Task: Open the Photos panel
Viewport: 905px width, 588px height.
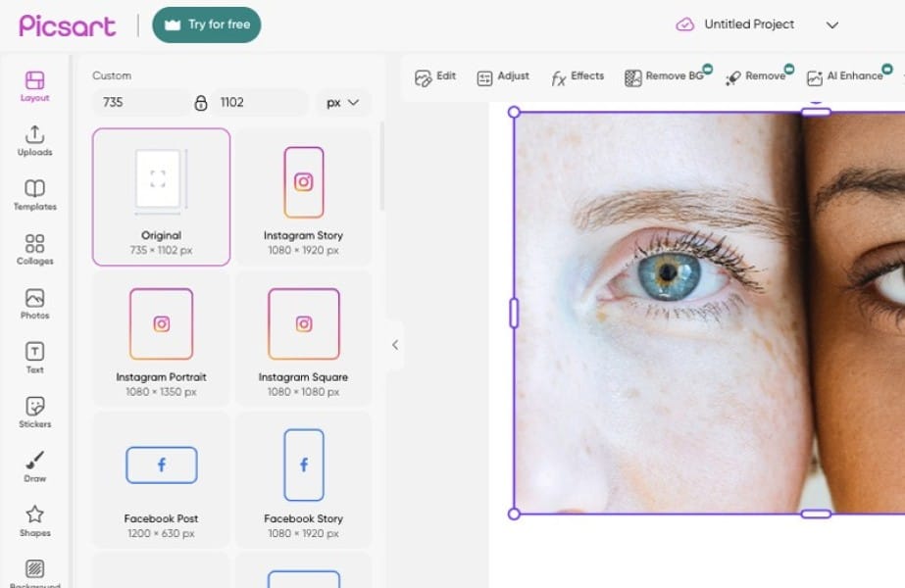Action: click(x=34, y=303)
